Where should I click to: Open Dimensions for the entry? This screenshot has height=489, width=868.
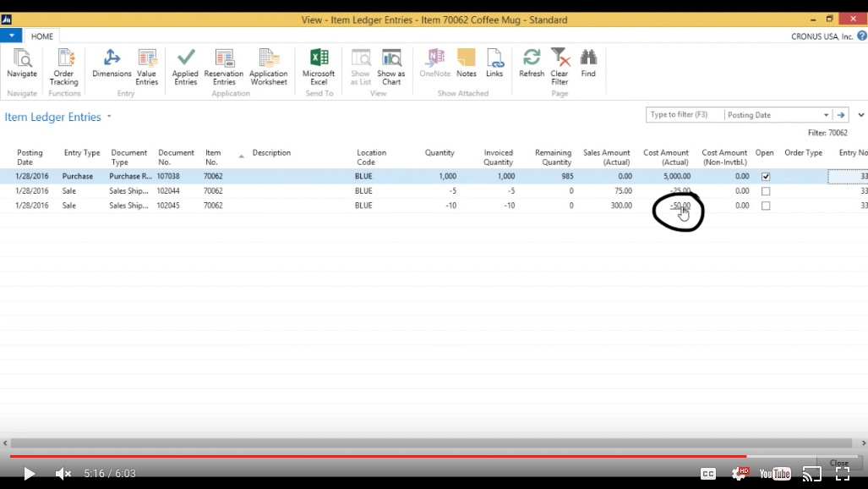click(x=112, y=63)
